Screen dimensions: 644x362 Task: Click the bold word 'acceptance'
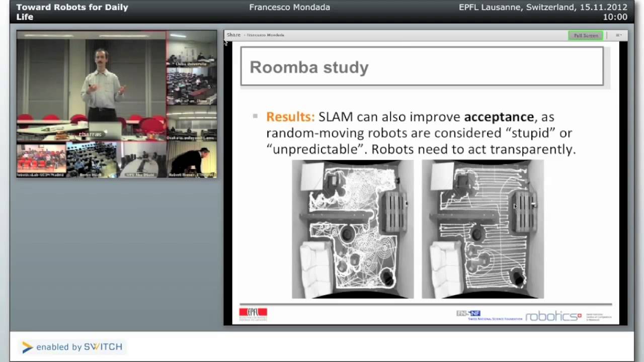point(499,117)
